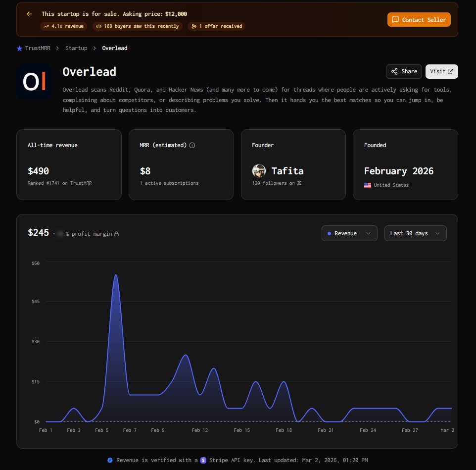Click the trending arrow icon beside 4.1x revenue
This screenshot has width=476, height=470.
[46, 26]
